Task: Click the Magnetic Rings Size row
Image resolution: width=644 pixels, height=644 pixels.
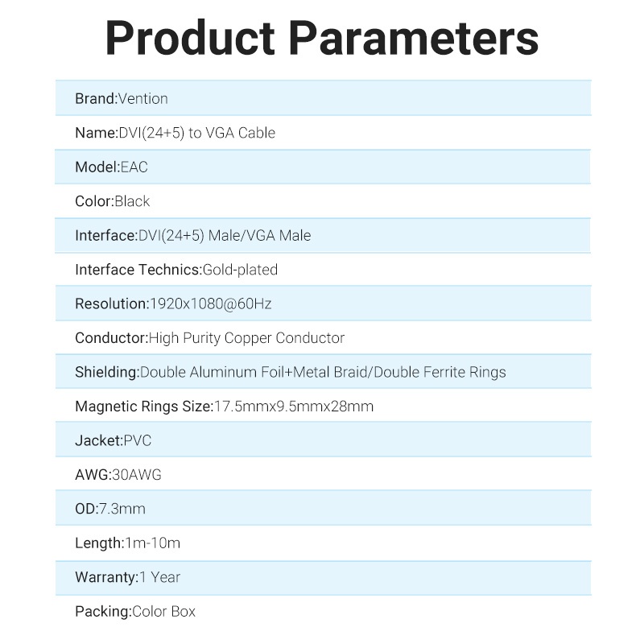Action: (x=322, y=407)
